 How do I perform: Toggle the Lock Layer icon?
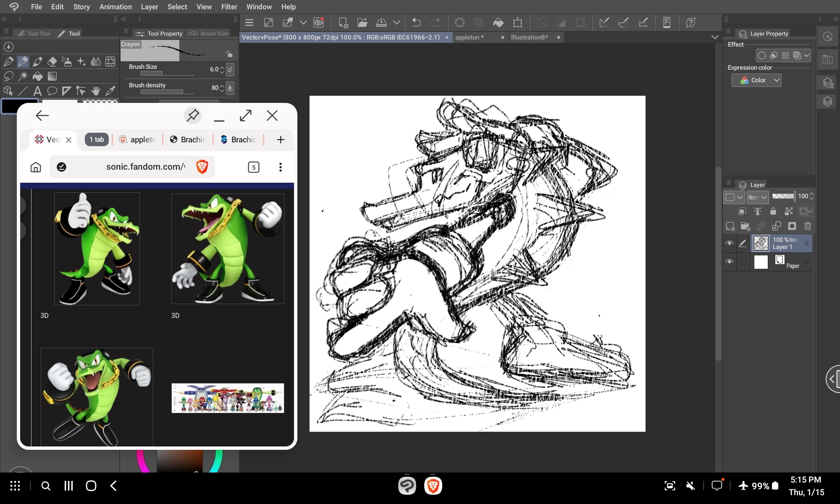click(773, 211)
